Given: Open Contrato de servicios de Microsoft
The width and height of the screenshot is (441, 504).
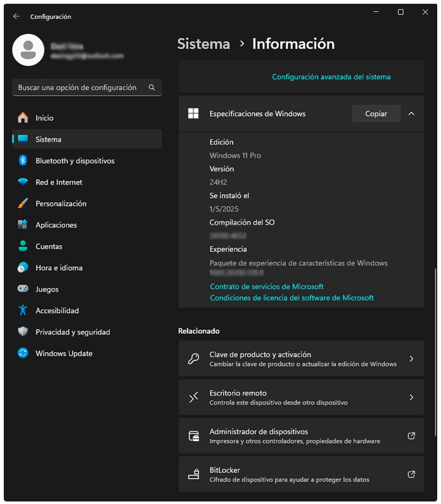Looking at the screenshot, I should (x=266, y=287).
